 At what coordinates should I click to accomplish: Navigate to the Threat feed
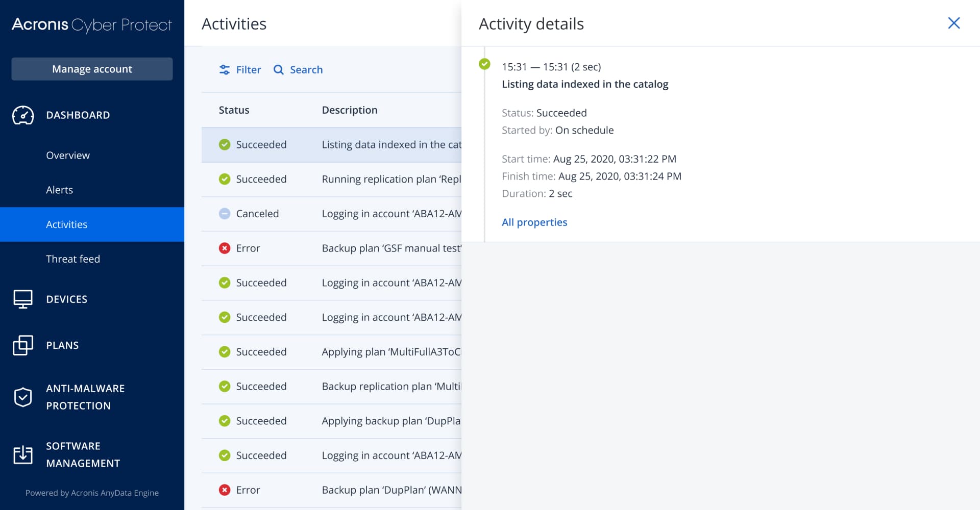(x=73, y=259)
